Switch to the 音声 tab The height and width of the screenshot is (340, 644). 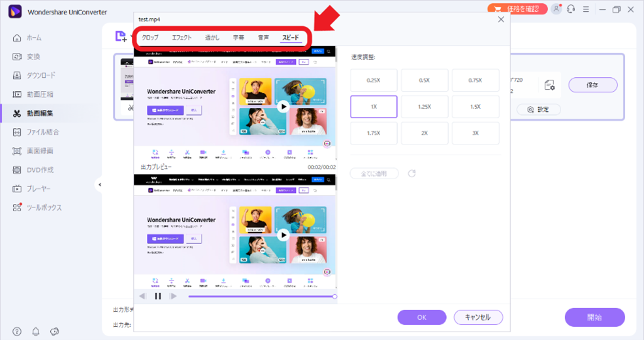263,37
